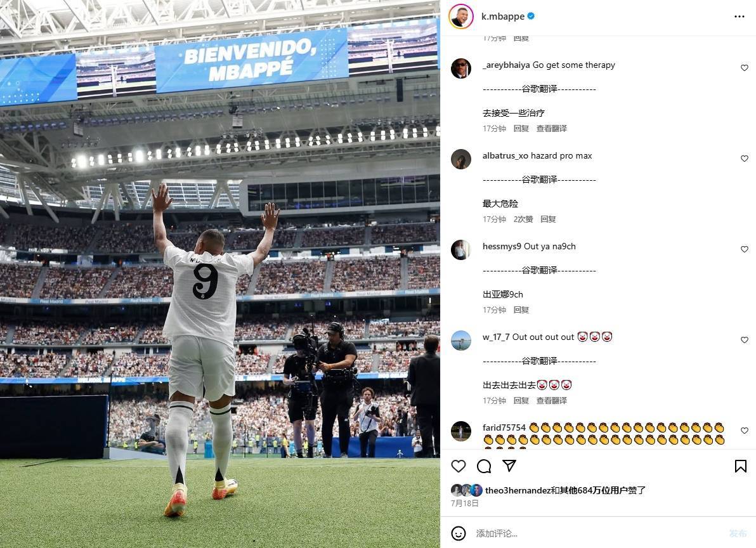View translation under w_17_7's comment
Viewport: 756px width, 548px height.
coord(552,400)
